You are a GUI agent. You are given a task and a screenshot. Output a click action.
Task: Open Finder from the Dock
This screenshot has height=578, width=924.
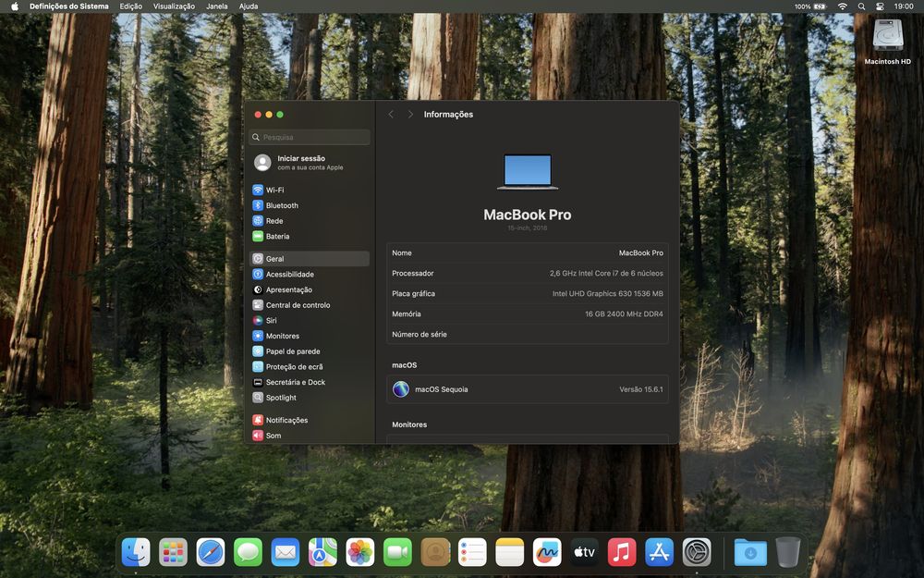136,553
